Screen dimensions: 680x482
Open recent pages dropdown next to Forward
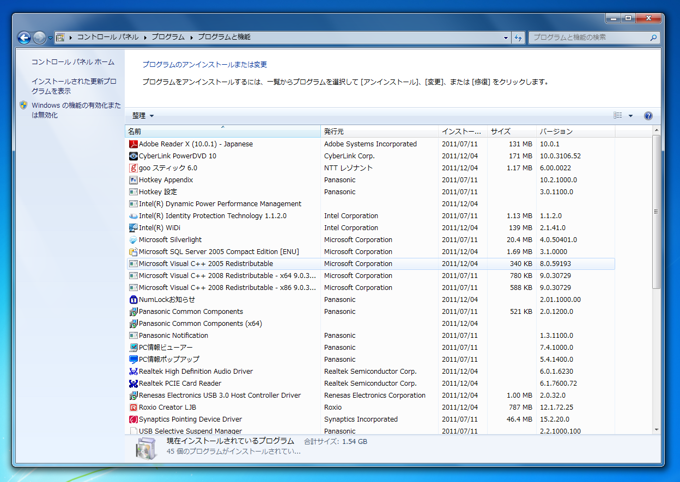50,38
